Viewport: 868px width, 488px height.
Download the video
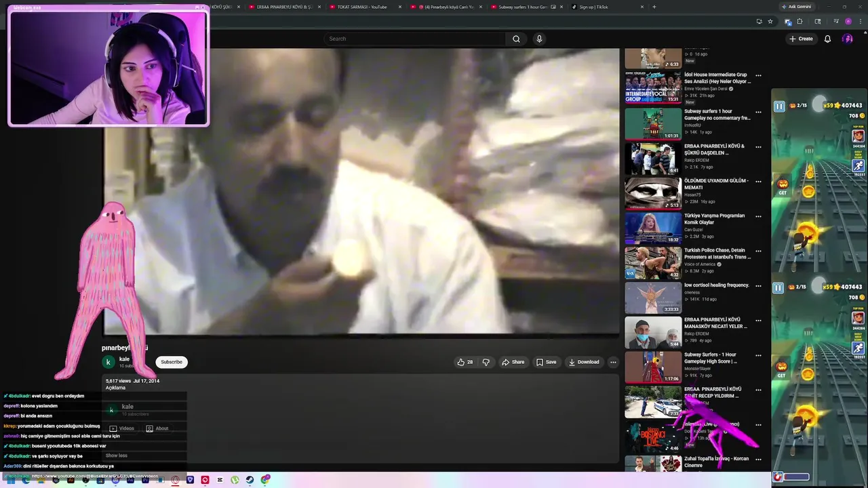pyautogui.click(x=584, y=362)
